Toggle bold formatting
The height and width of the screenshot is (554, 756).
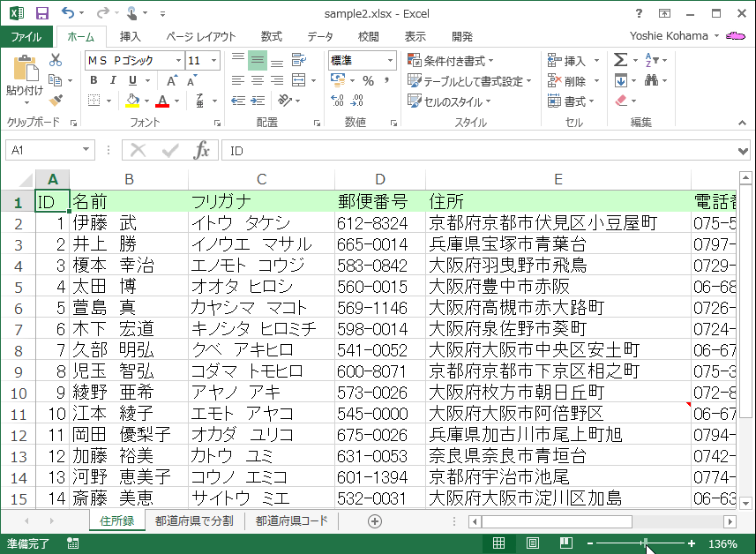click(x=94, y=80)
